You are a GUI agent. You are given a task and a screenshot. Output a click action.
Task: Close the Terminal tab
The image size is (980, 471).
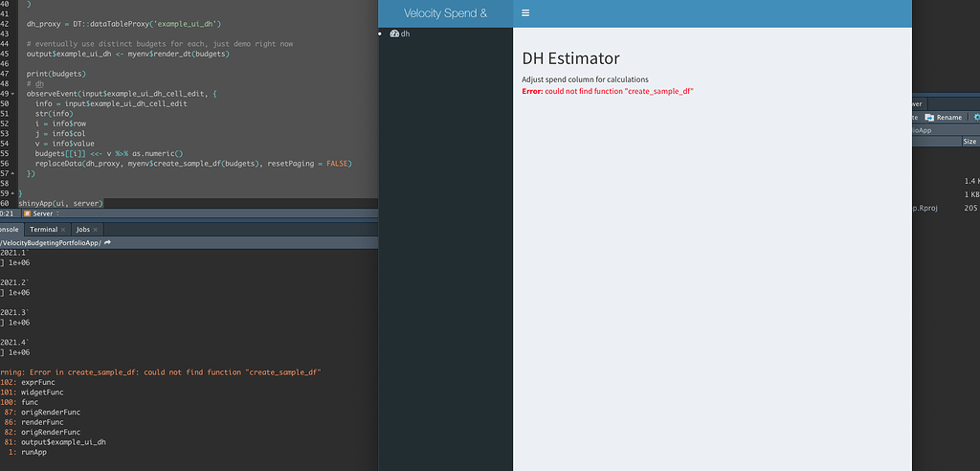(63, 230)
